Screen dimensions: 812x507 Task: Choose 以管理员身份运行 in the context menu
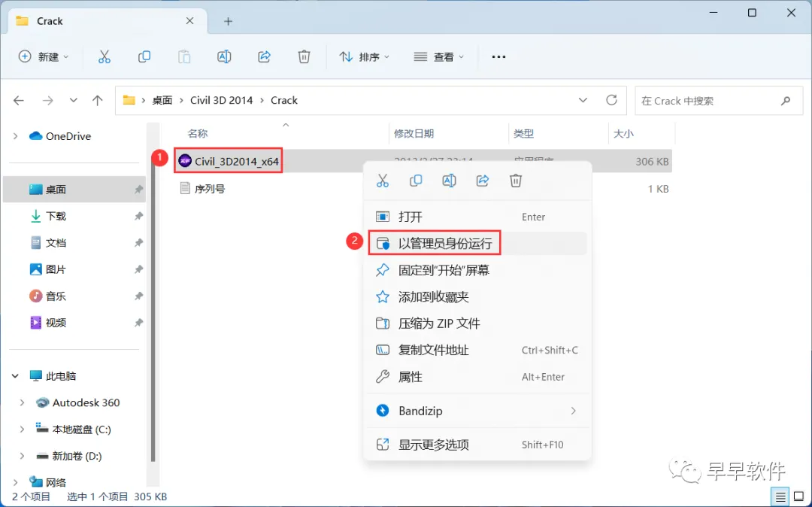coord(477,244)
